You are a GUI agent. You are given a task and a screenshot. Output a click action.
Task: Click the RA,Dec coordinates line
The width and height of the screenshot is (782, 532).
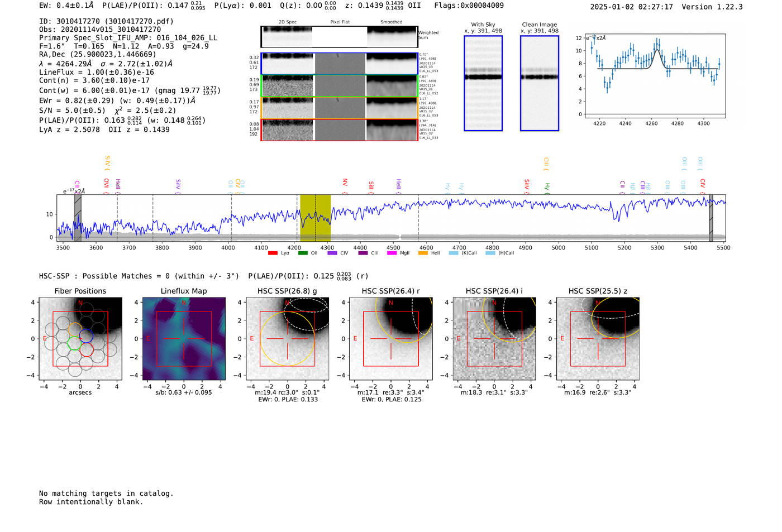pyautogui.click(x=98, y=55)
